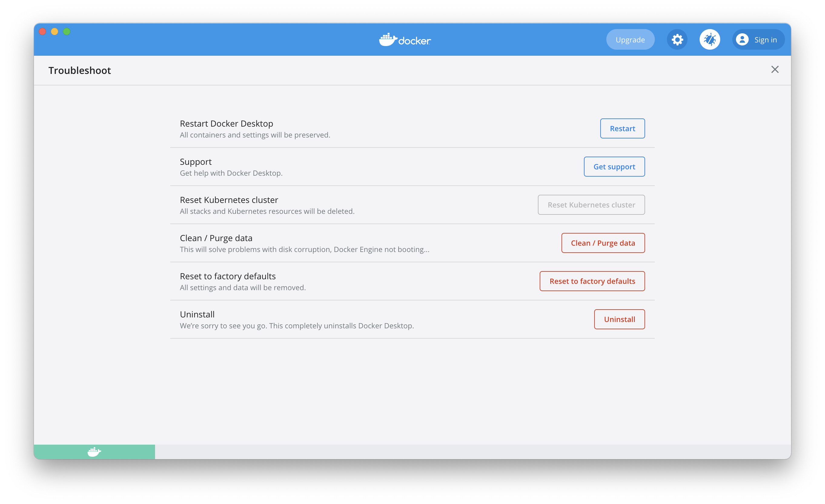
Task: Click the user avatar icon
Action: tap(742, 39)
